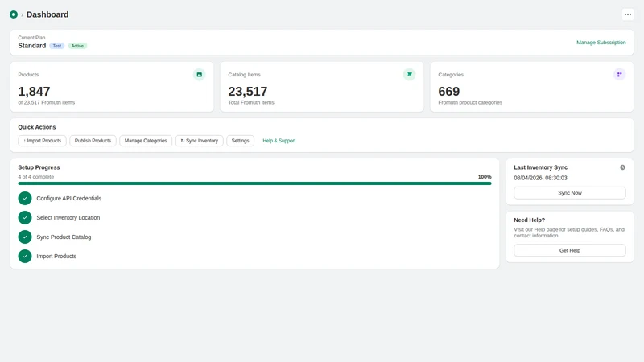The image size is (644, 362).
Task: Open Manage Categories quick action
Action: 146,141
